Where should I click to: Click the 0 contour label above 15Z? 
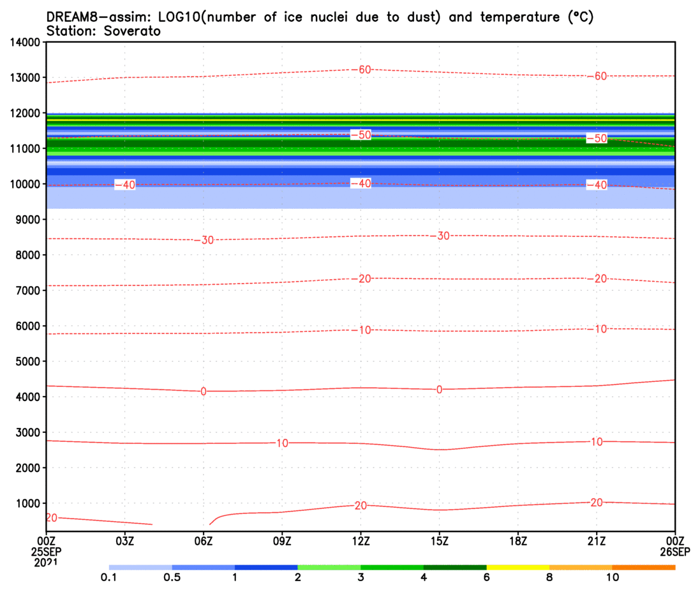click(x=439, y=390)
